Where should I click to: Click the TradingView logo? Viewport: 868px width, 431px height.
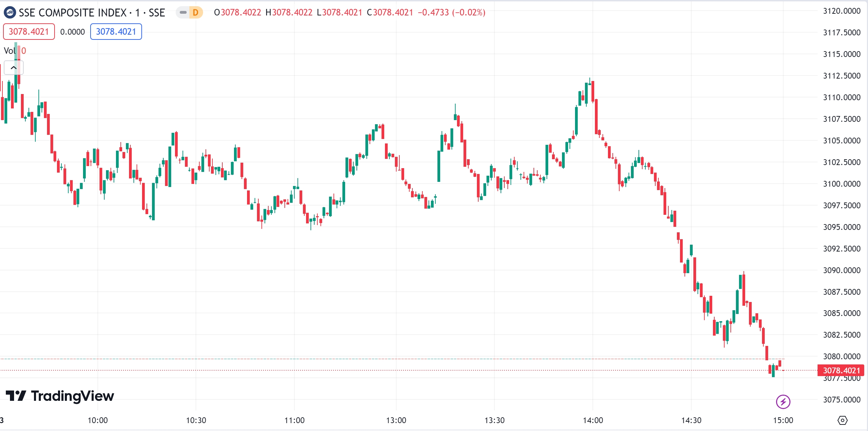pos(60,396)
